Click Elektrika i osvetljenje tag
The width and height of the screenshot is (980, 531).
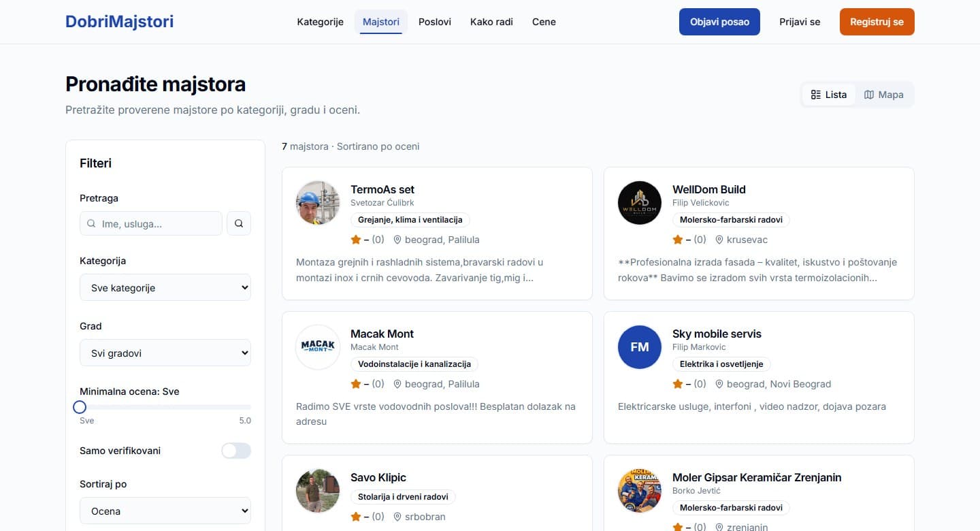(721, 364)
